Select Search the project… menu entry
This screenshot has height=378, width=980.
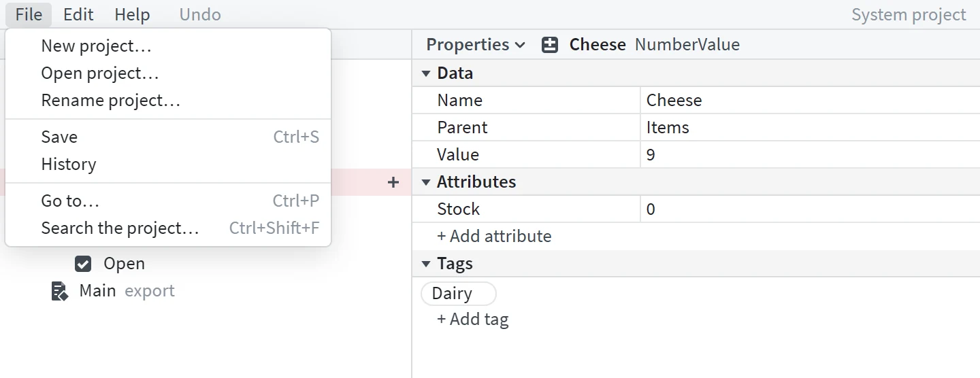(168, 228)
